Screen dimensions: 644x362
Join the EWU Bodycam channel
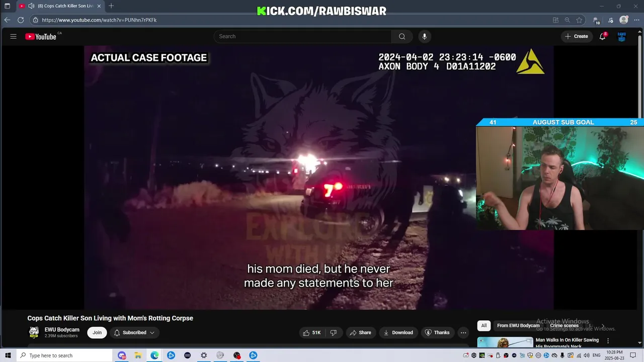[x=97, y=332]
